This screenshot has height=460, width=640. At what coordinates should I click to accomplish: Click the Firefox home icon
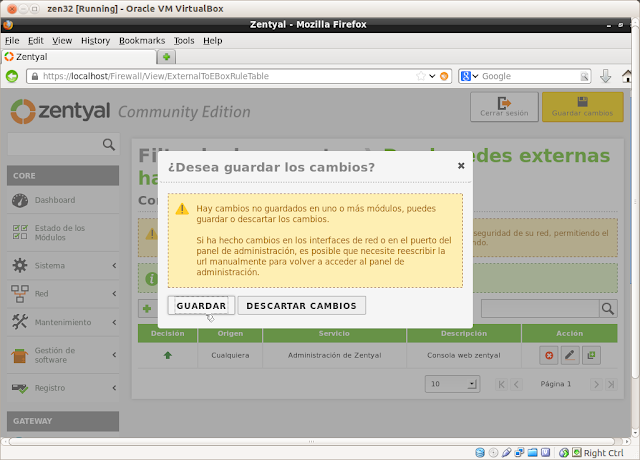(627, 76)
